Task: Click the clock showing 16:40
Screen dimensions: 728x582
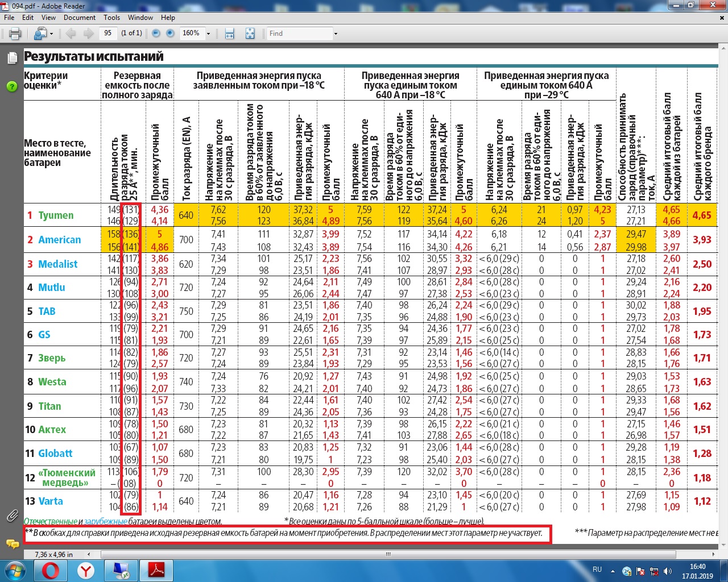Action: pos(697,567)
